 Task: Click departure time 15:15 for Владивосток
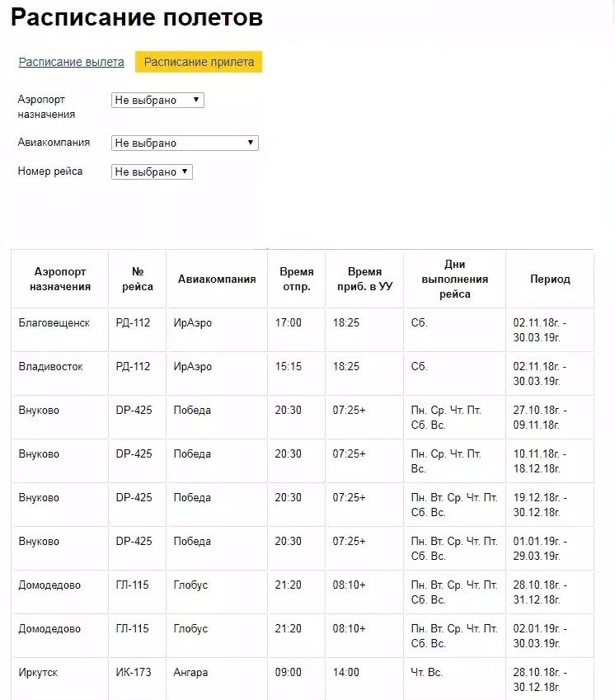pyautogui.click(x=289, y=367)
